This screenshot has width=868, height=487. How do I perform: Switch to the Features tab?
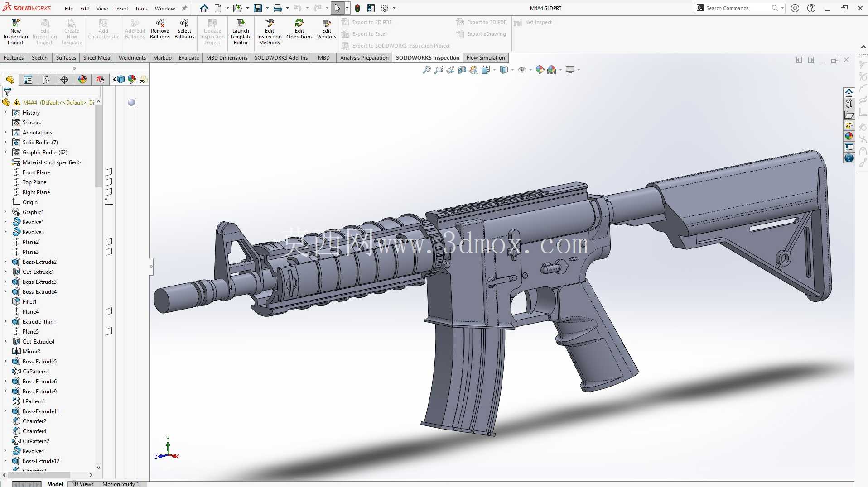pyautogui.click(x=14, y=58)
